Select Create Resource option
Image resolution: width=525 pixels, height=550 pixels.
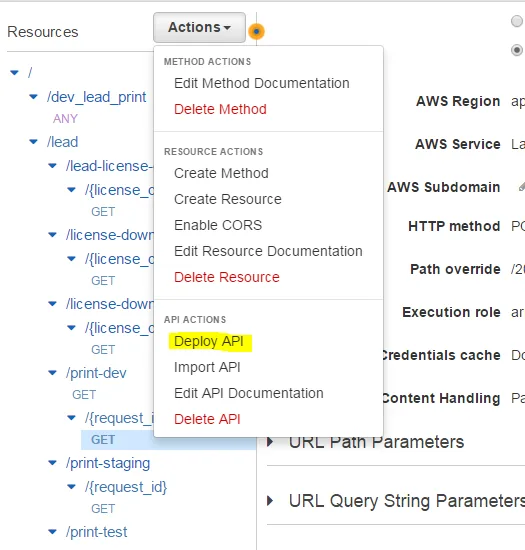click(x=228, y=199)
